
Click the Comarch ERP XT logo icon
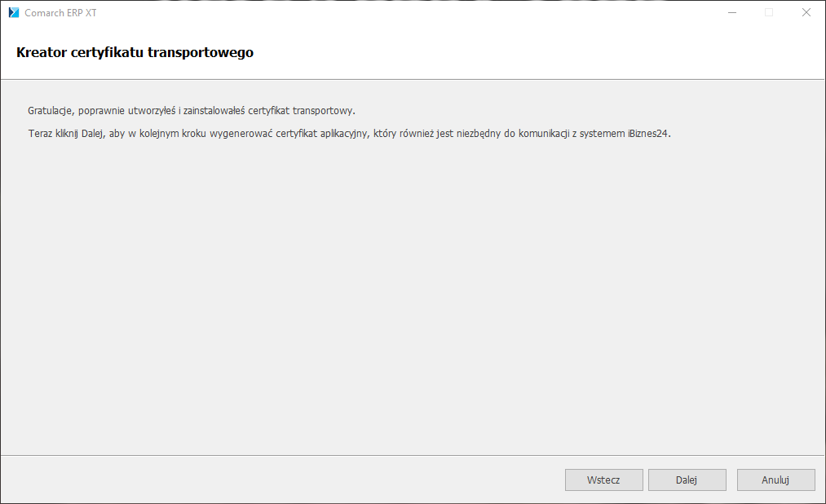13,12
